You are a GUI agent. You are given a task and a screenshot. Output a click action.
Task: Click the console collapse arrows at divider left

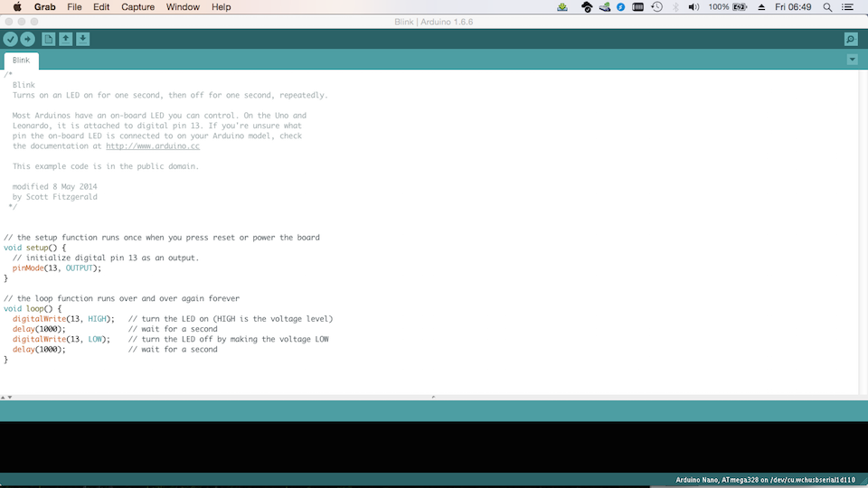coord(6,398)
